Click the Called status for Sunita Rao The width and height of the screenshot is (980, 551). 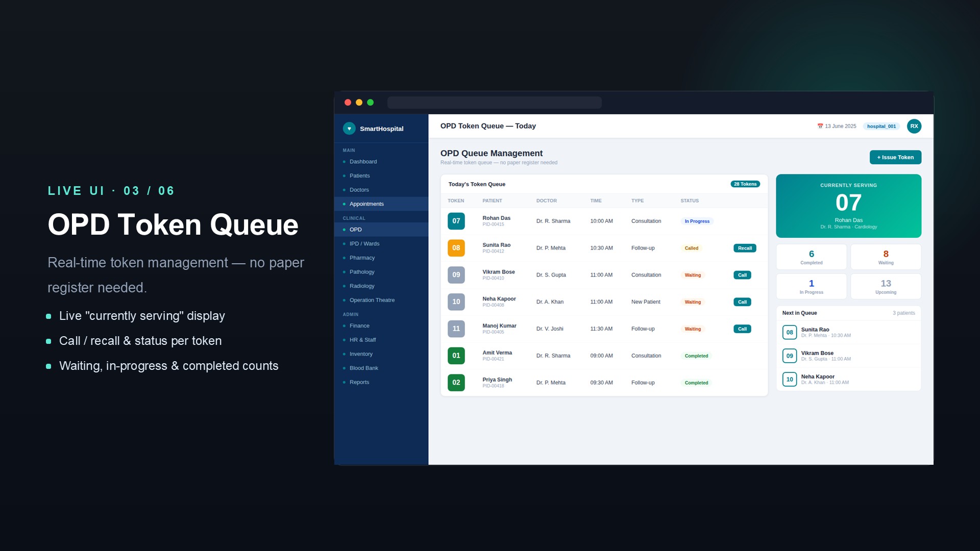[x=691, y=248]
